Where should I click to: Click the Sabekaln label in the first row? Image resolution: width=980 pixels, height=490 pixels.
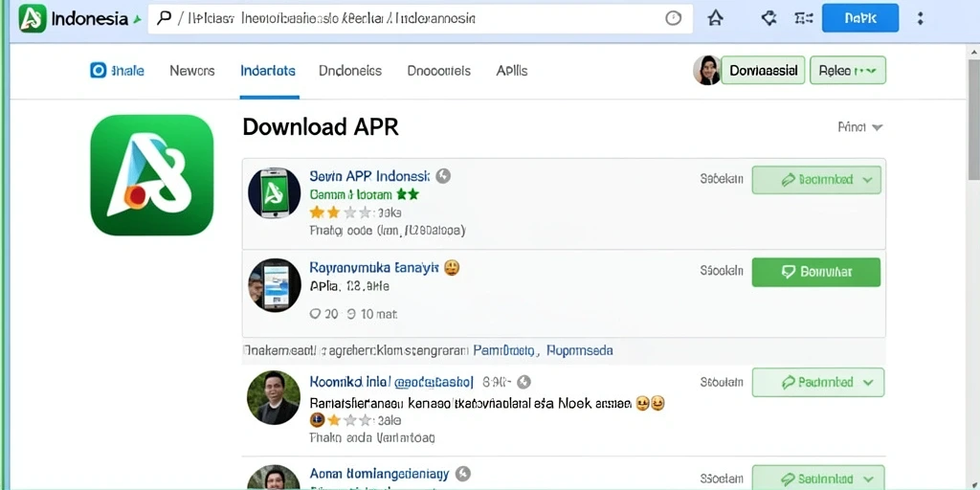click(722, 179)
